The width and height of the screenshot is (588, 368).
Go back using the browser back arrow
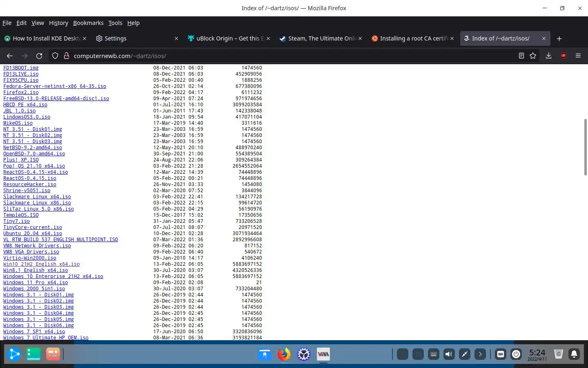tap(10, 56)
